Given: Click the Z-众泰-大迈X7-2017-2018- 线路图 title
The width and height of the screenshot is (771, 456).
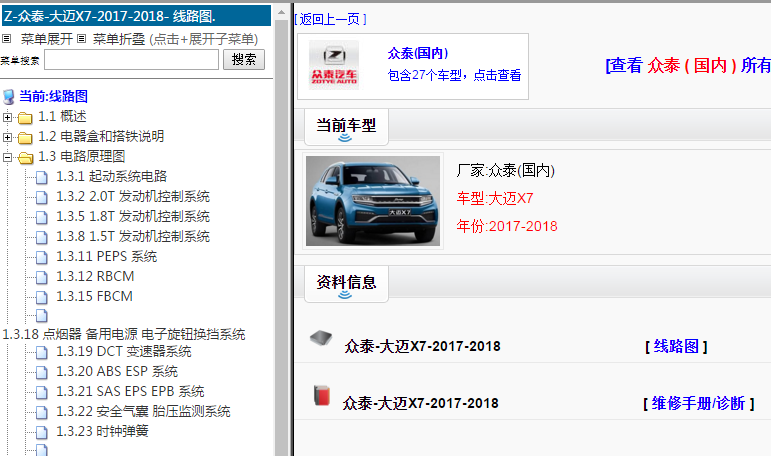Looking at the screenshot, I should [x=136, y=16].
